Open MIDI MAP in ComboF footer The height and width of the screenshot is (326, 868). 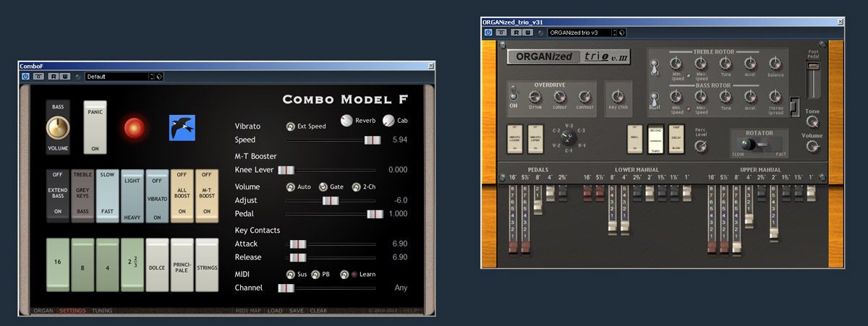coord(249,311)
